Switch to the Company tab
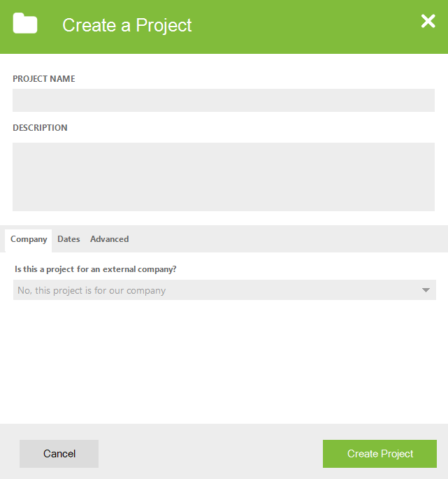The image size is (448, 479). point(29,239)
